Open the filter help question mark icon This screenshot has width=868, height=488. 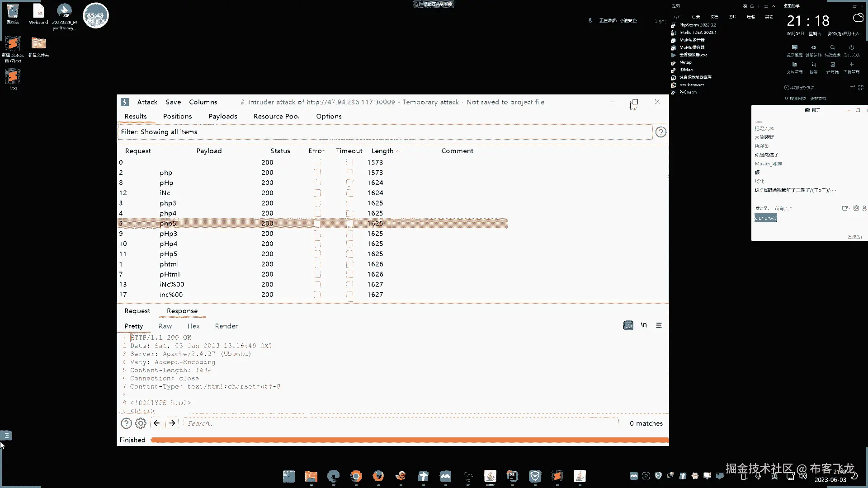tap(660, 132)
